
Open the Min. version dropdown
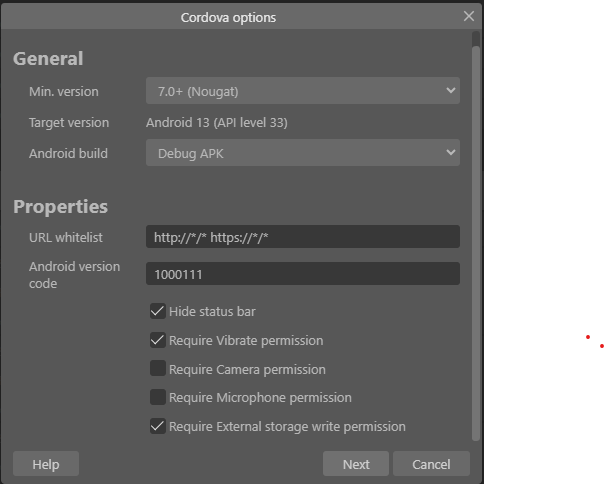(x=303, y=91)
